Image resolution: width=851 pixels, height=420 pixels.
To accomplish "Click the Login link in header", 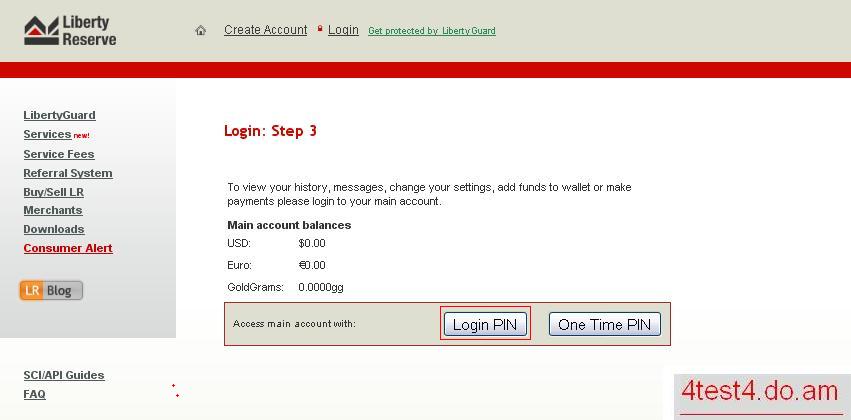I will [x=343, y=30].
